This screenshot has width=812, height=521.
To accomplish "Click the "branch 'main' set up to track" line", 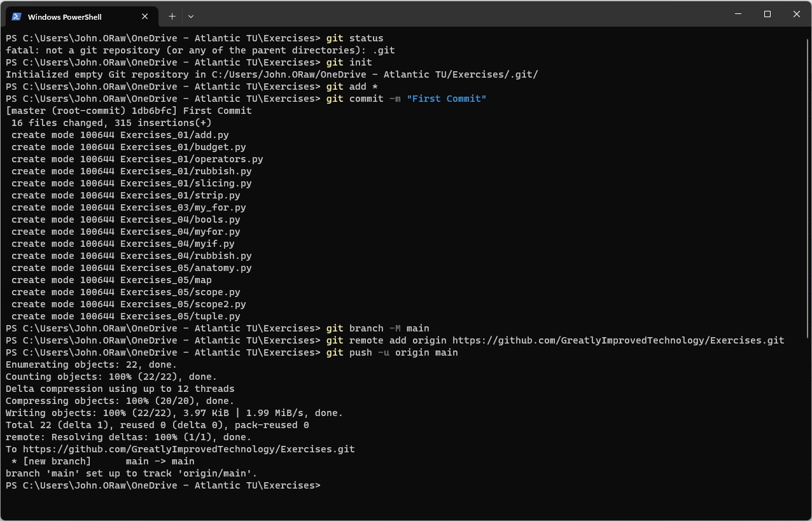I will click(131, 473).
